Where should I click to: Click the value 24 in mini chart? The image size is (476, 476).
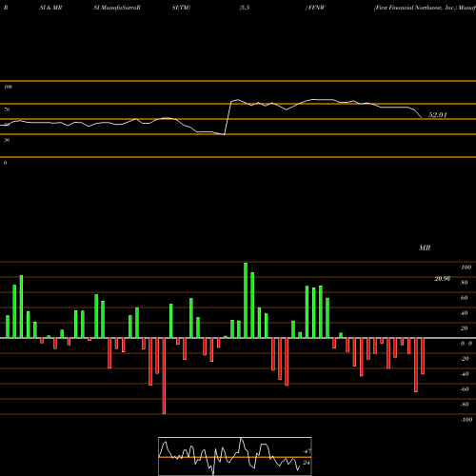pos(307,463)
